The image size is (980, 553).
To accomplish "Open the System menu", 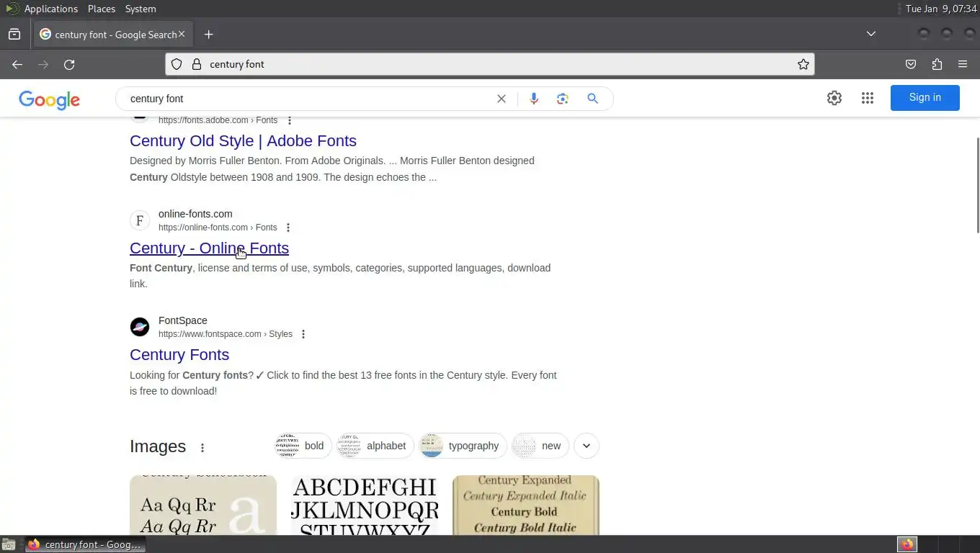I will point(141,9).
